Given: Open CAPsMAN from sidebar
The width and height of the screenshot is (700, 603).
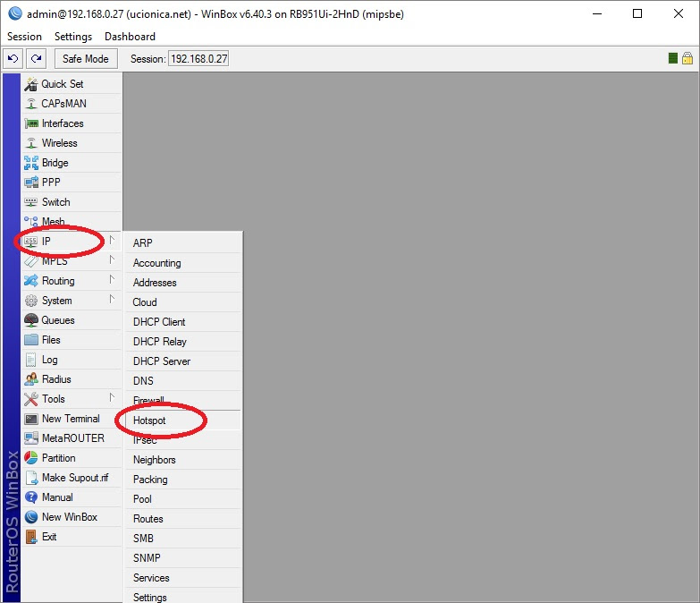Looking at the screenshot, I should pyautogui.click(x=72, y=104).
